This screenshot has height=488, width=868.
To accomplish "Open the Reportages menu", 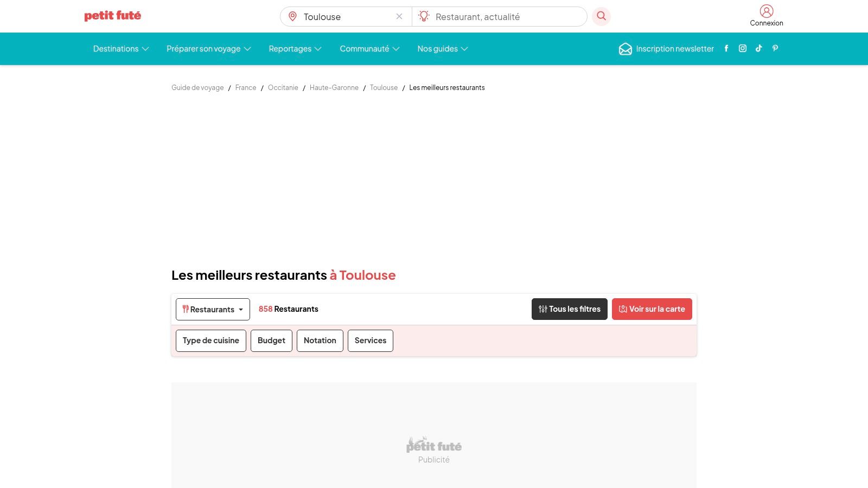I will click(x=295, y=49).
